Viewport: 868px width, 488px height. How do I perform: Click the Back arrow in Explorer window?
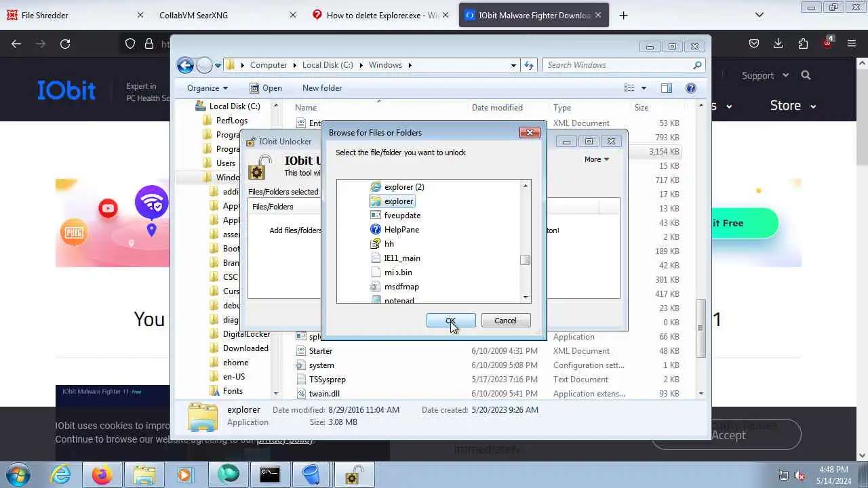click(x=185, y=65)
